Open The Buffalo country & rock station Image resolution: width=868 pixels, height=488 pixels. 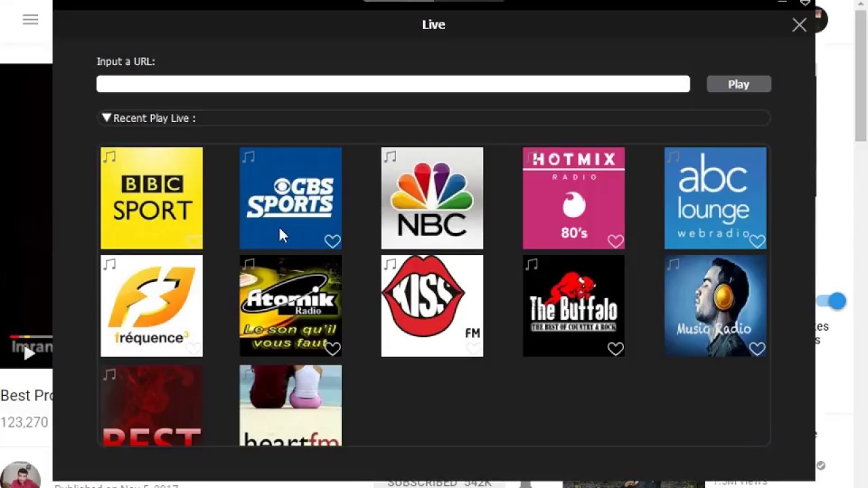(574, 306)
